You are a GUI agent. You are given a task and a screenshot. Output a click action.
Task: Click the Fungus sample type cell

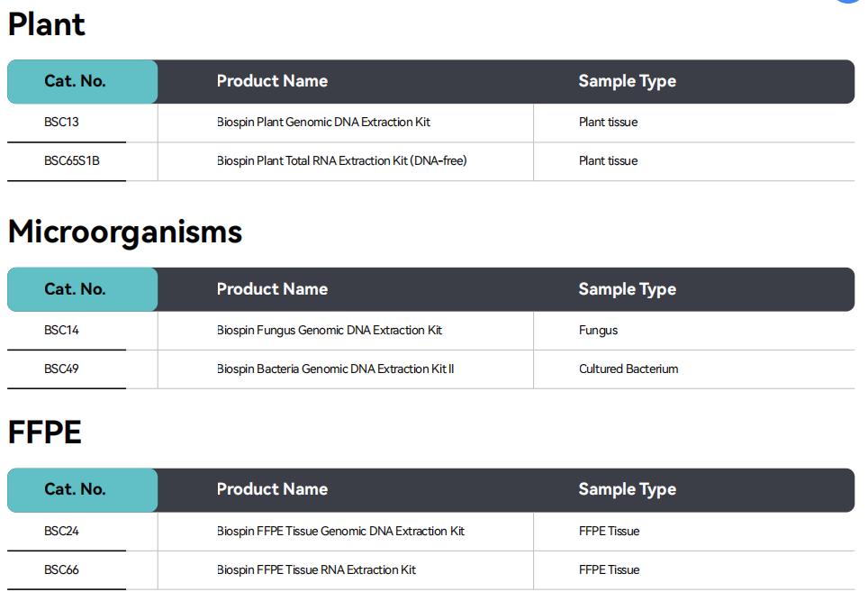click(598, 331)
